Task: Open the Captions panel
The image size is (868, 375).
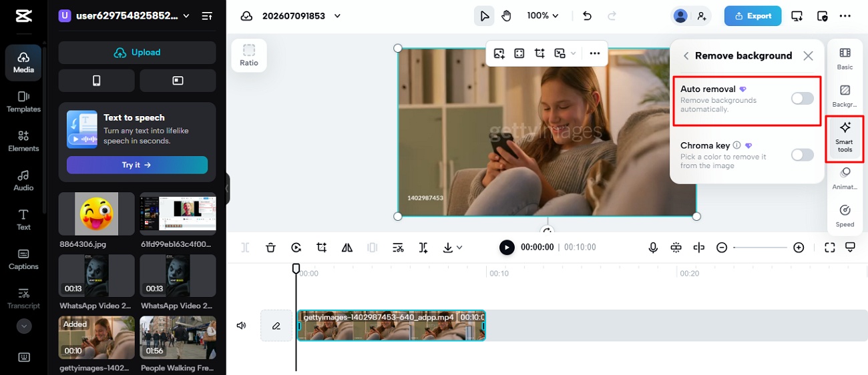Action: [x=23, y=260]
